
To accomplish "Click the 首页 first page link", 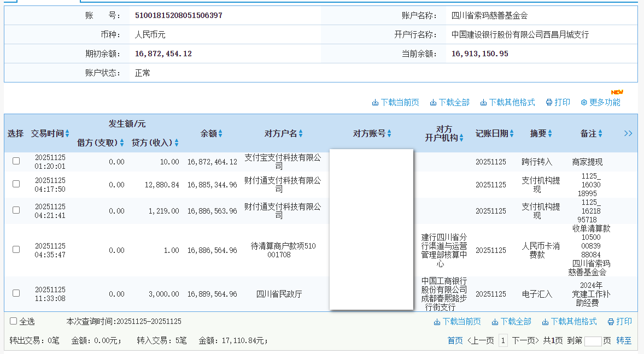I will point(455,340).
